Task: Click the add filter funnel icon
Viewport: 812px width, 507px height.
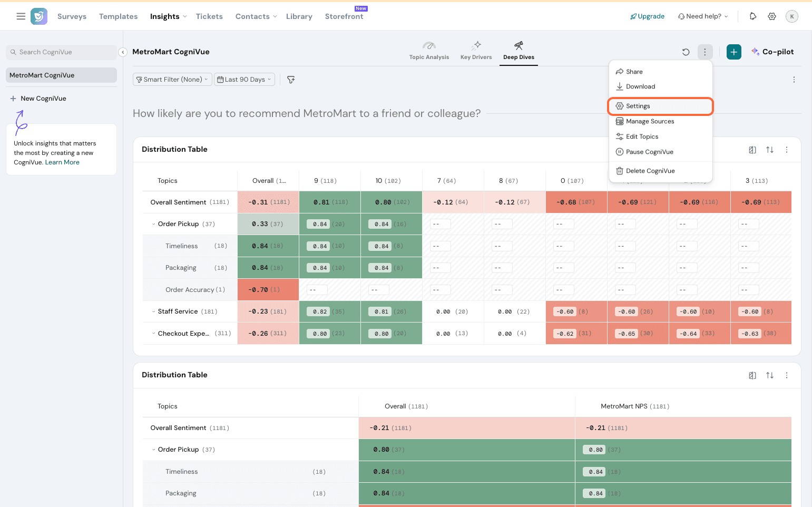Action: pos(291,80)
